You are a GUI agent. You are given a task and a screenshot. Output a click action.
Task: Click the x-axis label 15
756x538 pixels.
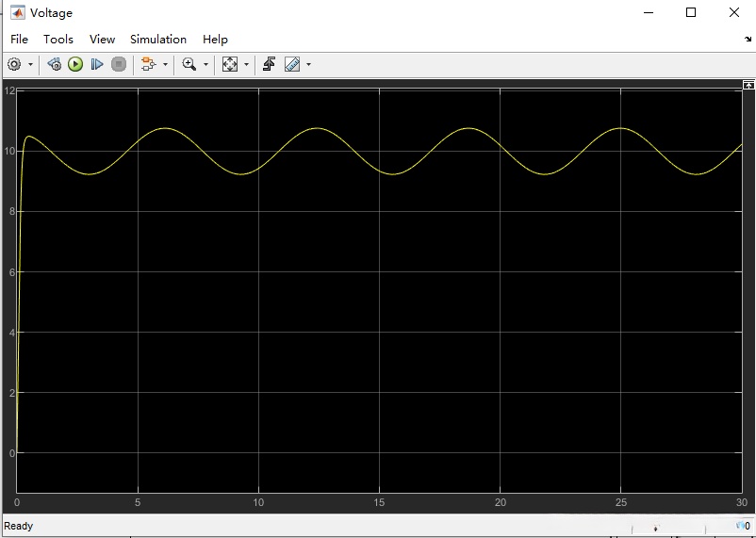pos(380,502)
